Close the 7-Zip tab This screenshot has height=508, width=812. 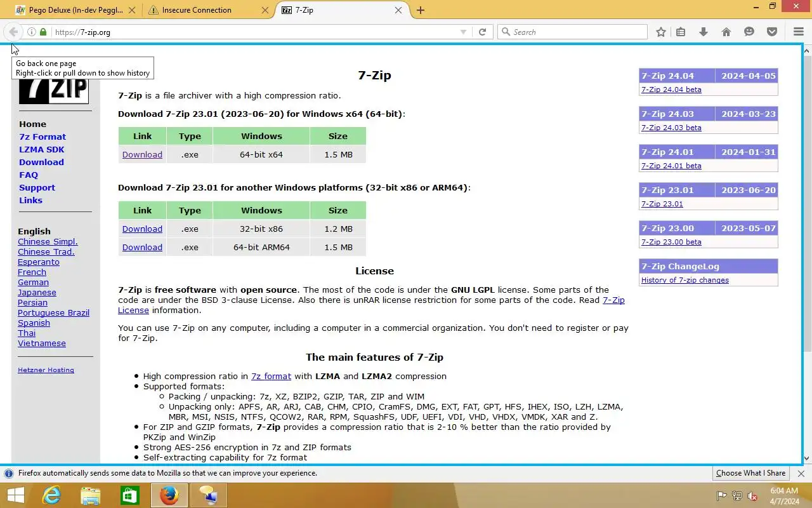398,10
